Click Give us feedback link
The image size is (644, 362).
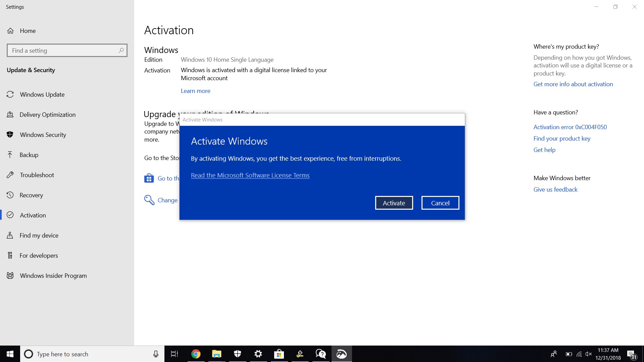point(555,189)
